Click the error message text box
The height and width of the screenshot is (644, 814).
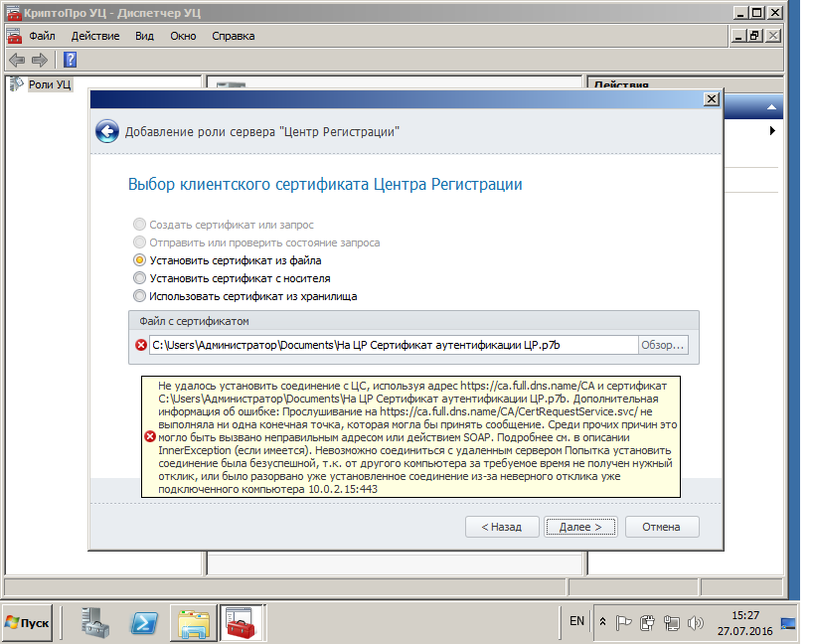coord(411,437)
